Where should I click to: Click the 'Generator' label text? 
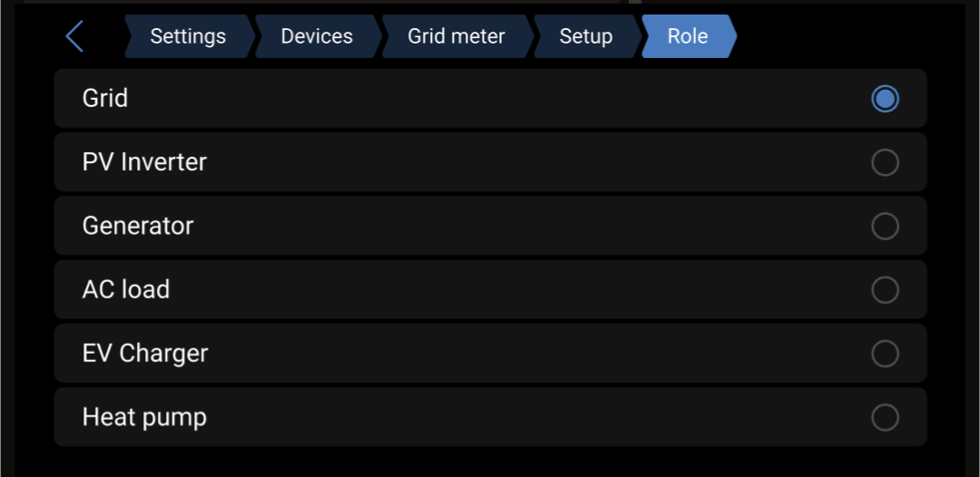[138, 226]
